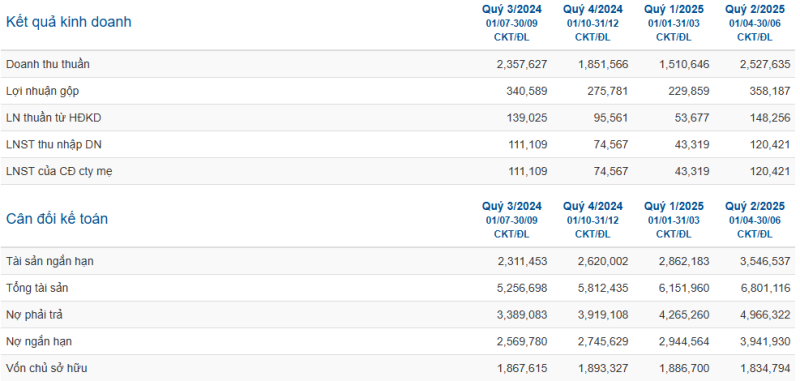This screenshot has height=381, width=800.
Task: Click the Nợ phải trả row label
Action: tap(34, 315)
